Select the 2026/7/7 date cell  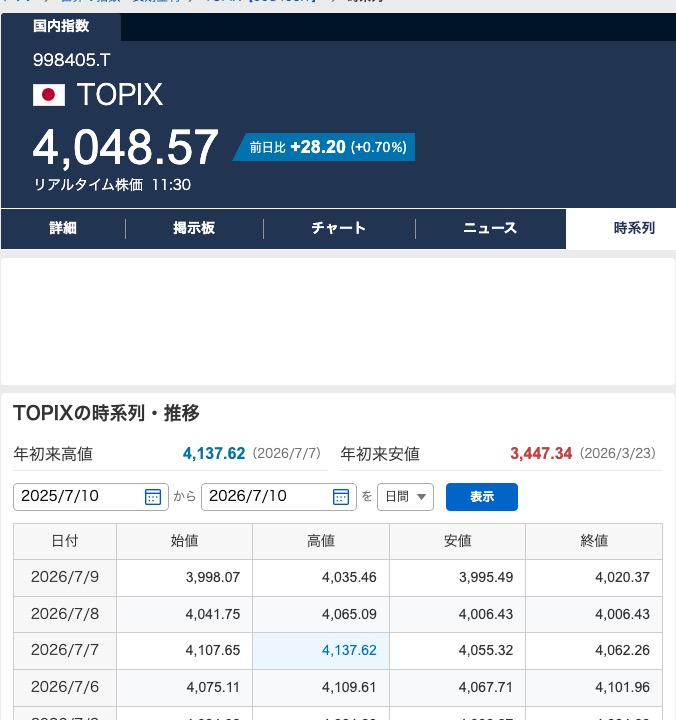65,651
